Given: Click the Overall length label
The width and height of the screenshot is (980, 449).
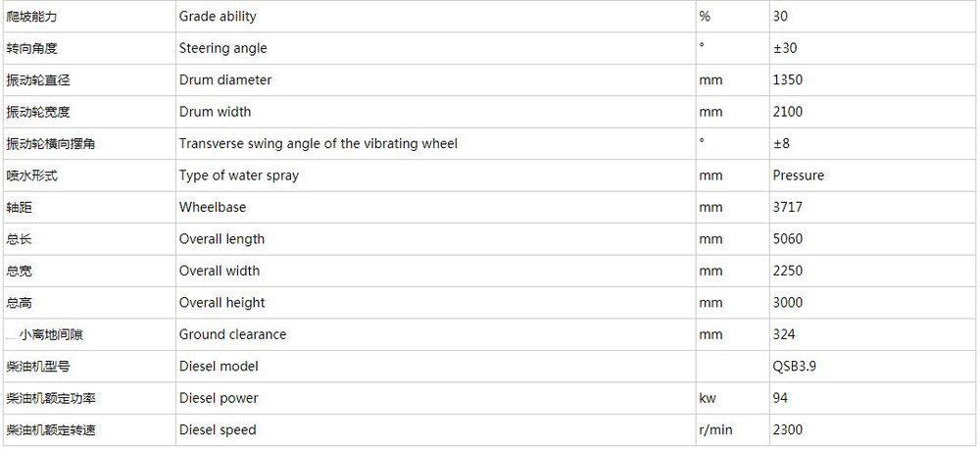Looking at the screenshot, I should tap(221, 239).
